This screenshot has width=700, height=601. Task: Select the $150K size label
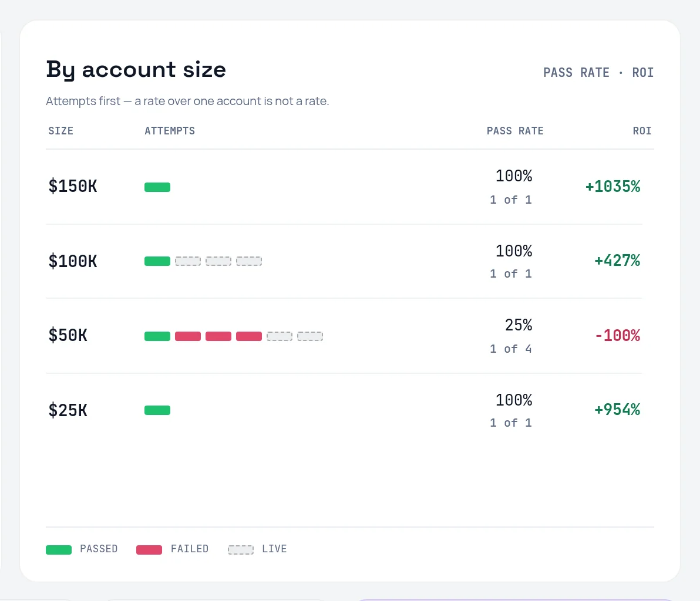tap(73, 186)
